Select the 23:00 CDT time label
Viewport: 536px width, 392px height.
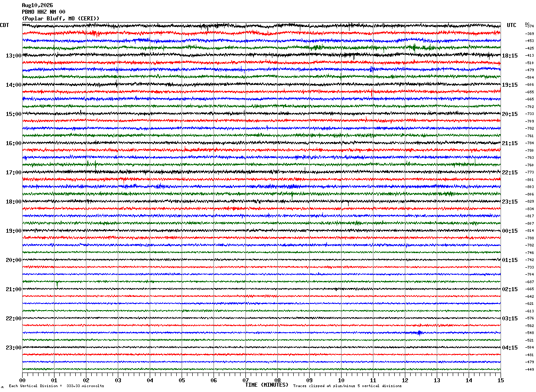pyautogui.click(x=14, y=347)
